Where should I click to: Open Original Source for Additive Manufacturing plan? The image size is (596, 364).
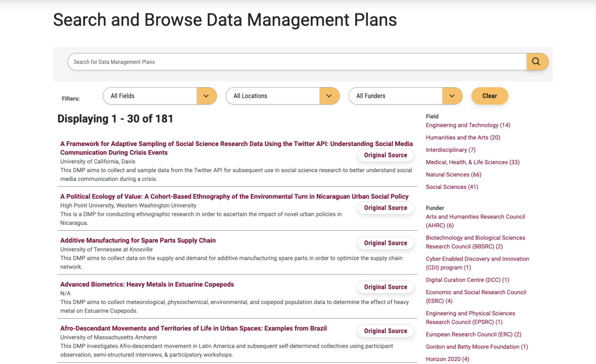click(385, 243)
